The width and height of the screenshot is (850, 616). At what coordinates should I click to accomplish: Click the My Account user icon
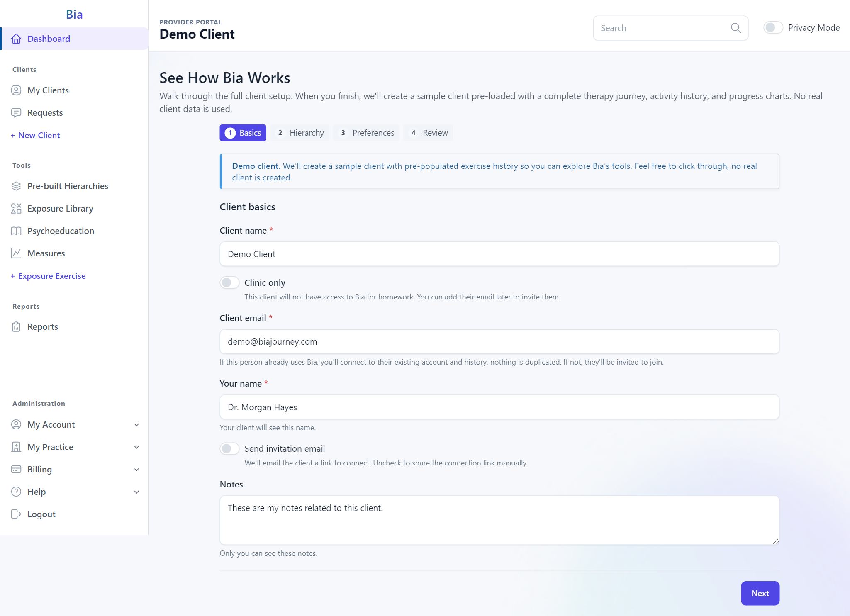[x=16, y=424]
